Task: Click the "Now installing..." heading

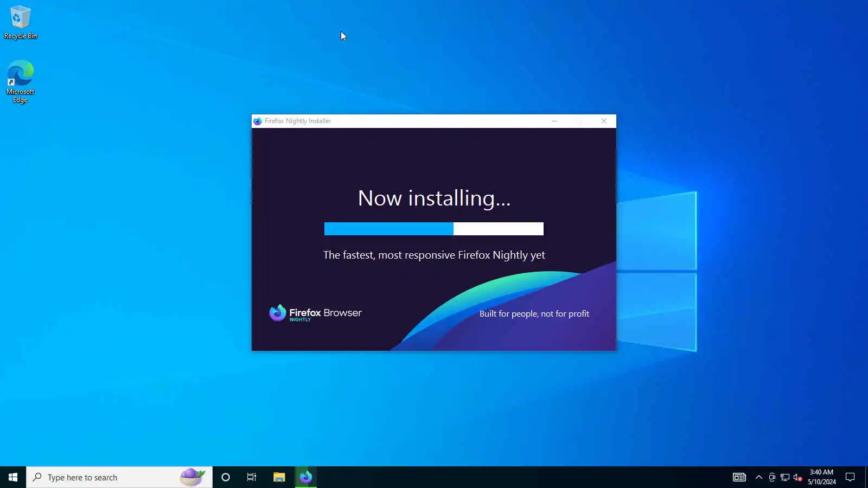Action: 434,198
